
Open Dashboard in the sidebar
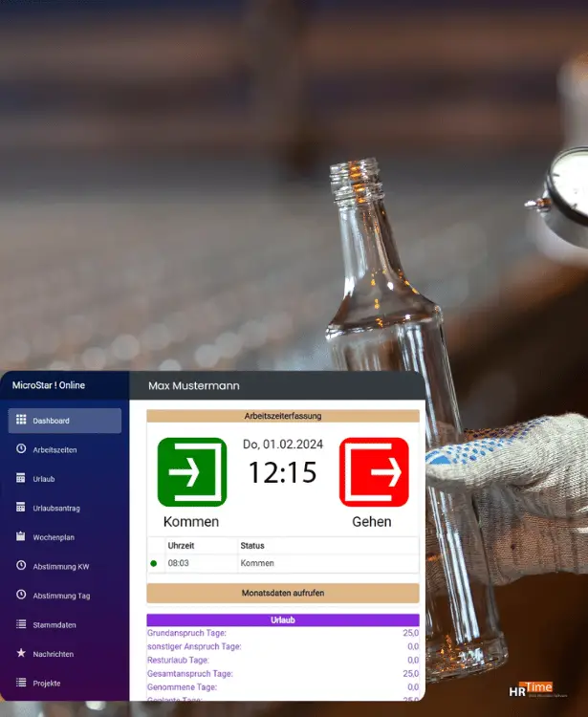(65, 421)
